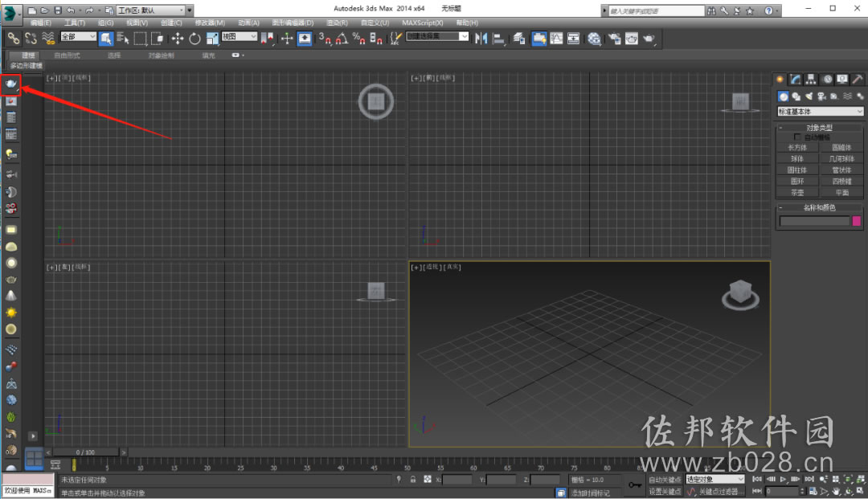Select the Cameras category in Create panel
The image size is (868, 499).
pos(821,96)
